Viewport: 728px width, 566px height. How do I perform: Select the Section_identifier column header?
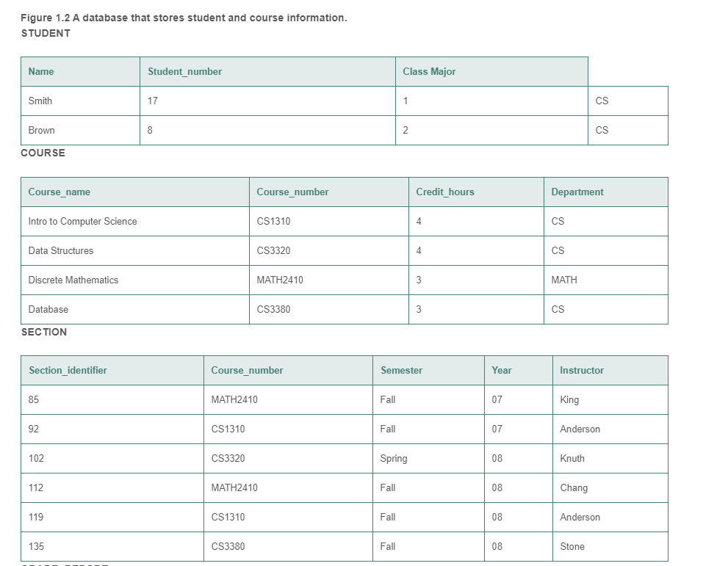(68, 370)
